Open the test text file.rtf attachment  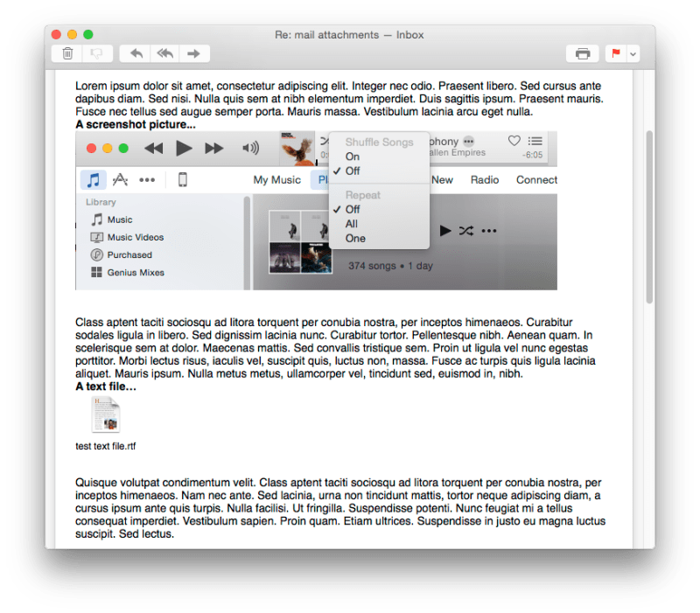tap(105, 415)
